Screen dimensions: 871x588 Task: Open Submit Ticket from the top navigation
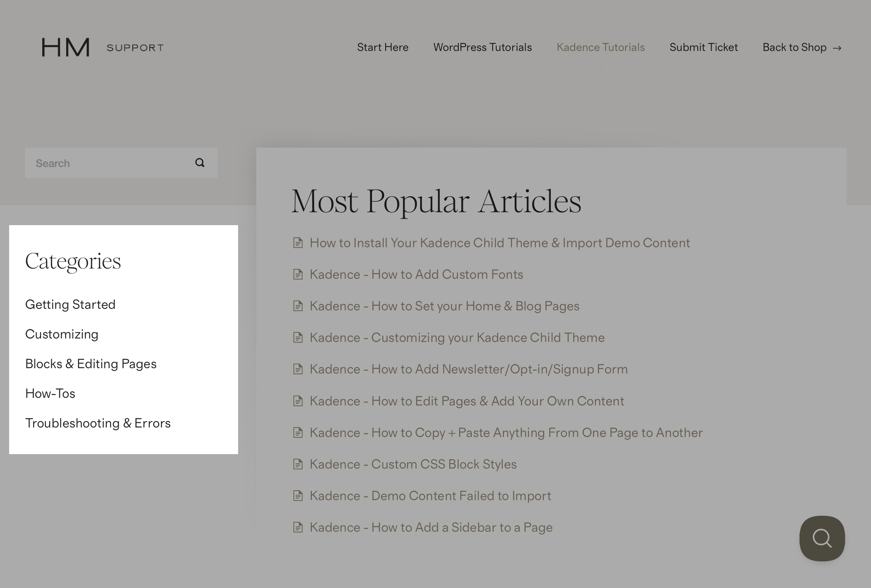(x=704, y=47)
